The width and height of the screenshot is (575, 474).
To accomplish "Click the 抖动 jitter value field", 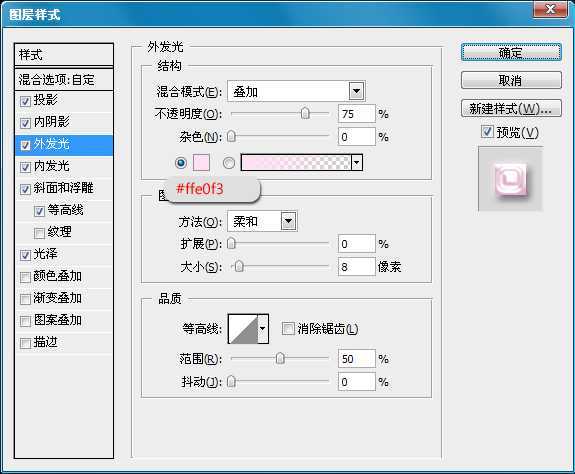I will click(x=357, y=382).
